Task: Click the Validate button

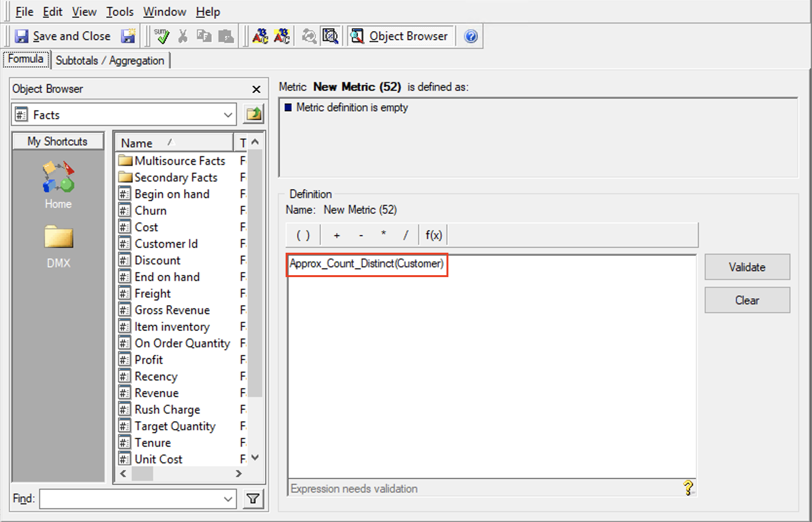Action: pyautogui.click(x=747, y=267)
